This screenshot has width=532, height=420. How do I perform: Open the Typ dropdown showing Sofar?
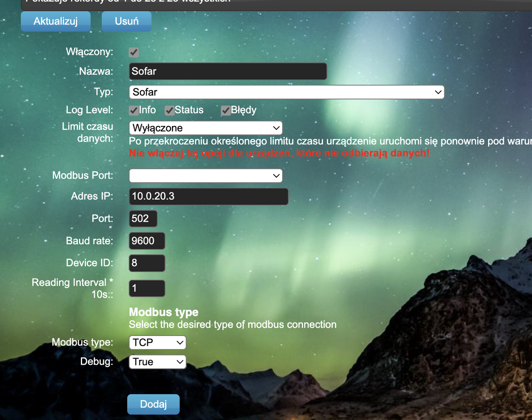(x=286, y=92)
